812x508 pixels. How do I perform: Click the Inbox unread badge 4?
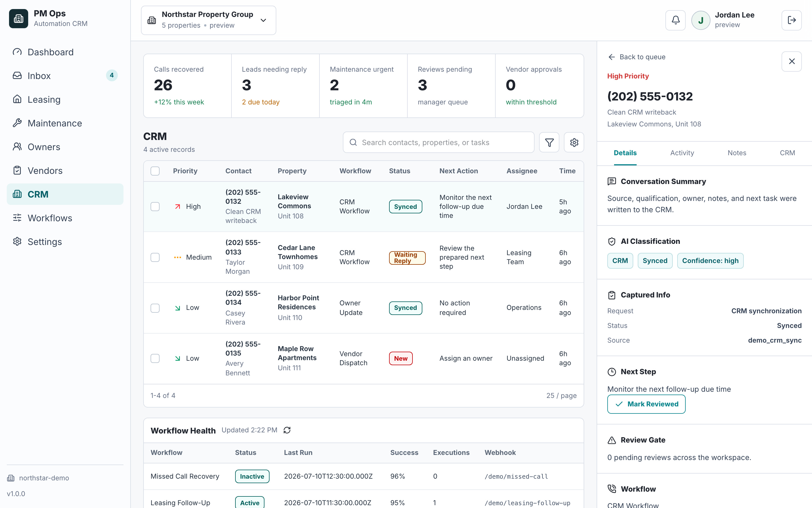click(112, 75)
